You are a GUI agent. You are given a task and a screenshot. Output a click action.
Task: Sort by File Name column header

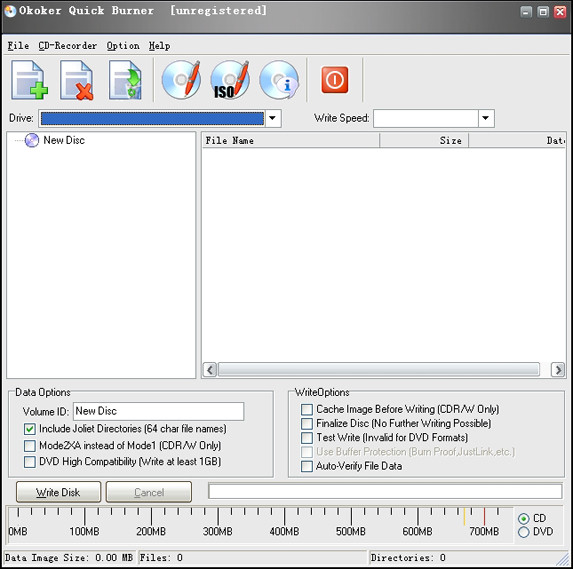pyautogui.click(x=291, y=140)
